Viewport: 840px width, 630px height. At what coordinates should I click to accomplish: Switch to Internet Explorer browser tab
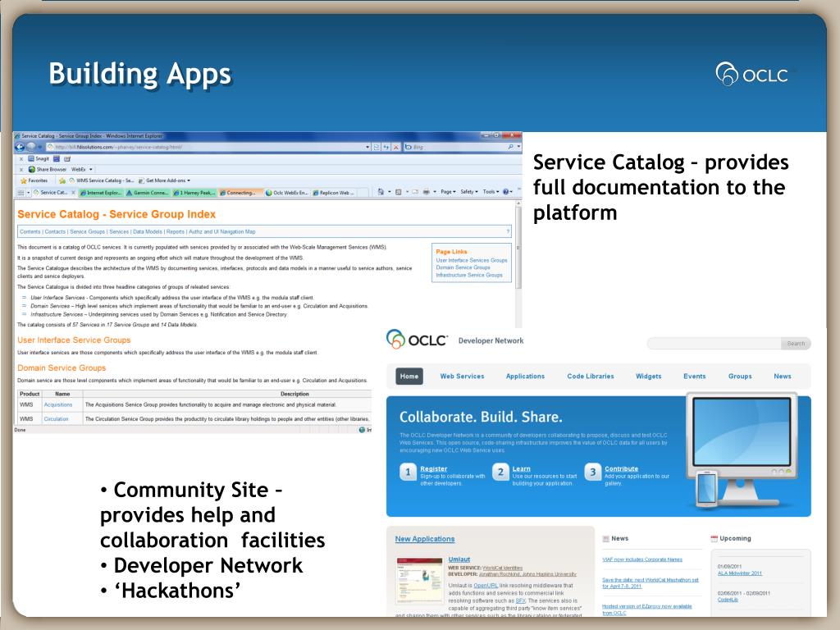click(101, 192)
